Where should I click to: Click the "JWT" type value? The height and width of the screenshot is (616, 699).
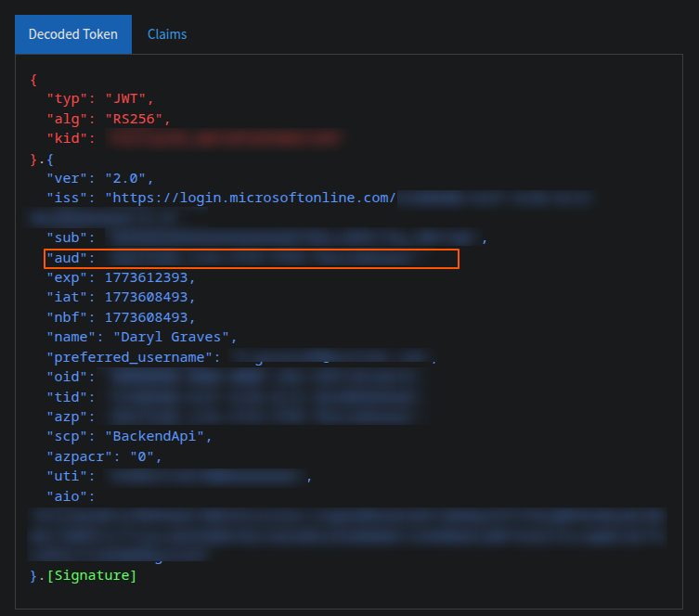click(x=129, y=98)
